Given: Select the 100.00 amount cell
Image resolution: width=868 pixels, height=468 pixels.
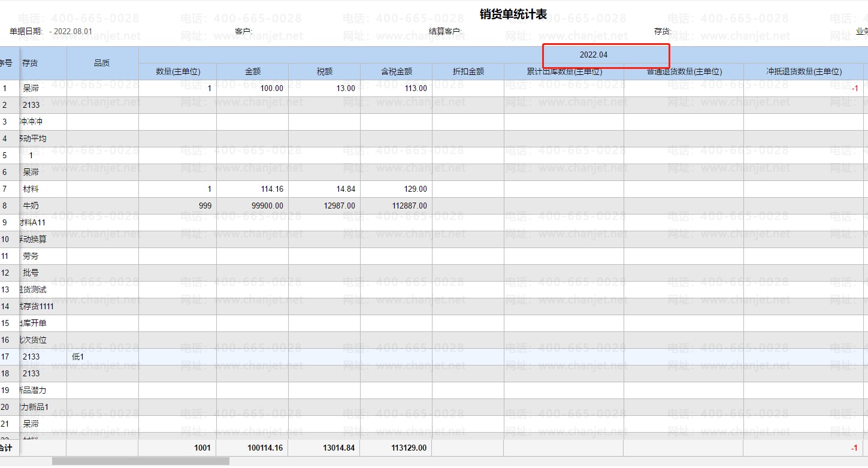Looking at the screenshot, I should (x=252, y=88).
